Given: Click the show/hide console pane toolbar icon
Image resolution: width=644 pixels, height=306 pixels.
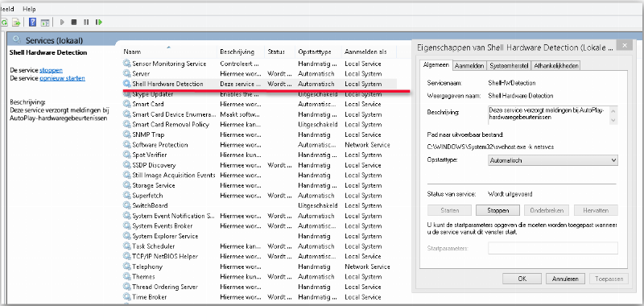Looking at the screenshot, I should click(x=45, y=23).
